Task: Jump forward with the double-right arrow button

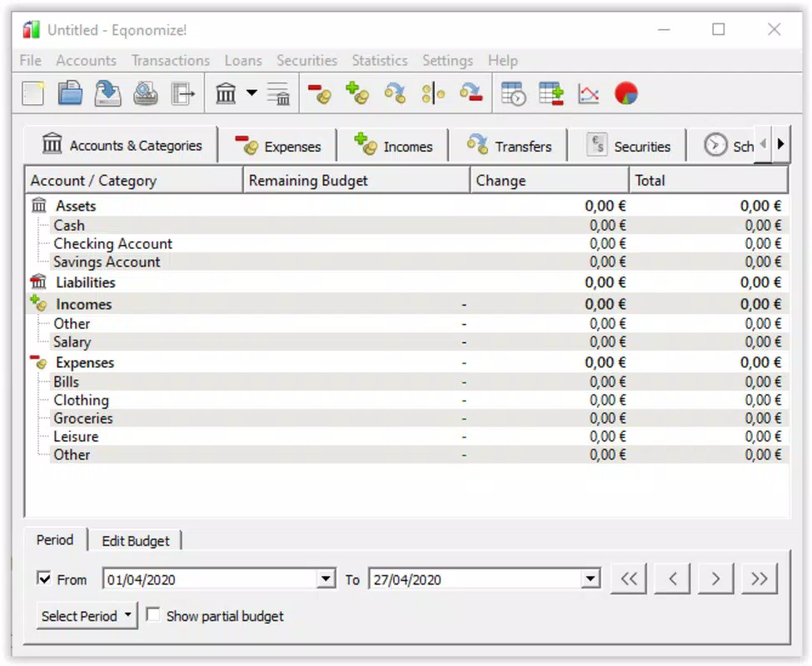Action: tap(760, 579)
